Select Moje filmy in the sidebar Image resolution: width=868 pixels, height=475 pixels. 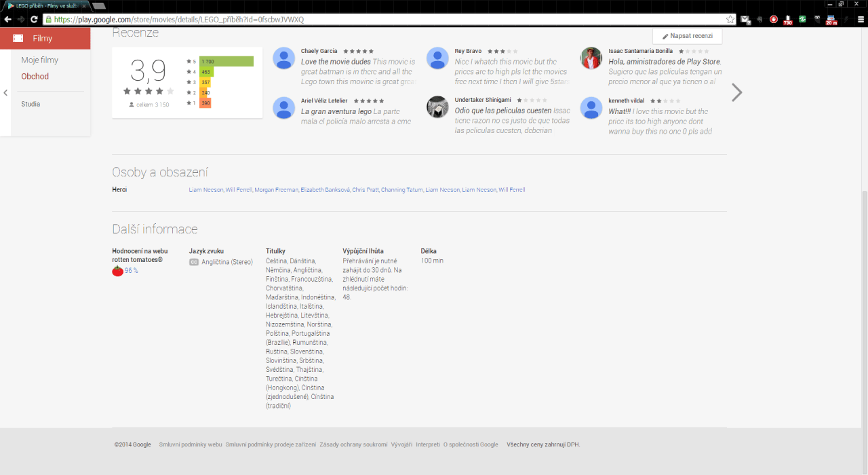point(39,60)
